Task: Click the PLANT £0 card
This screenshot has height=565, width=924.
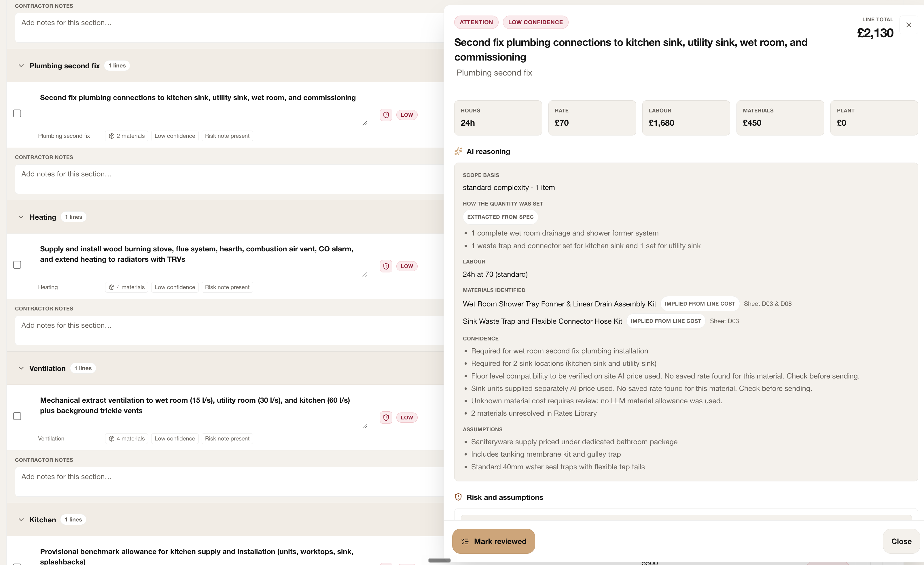Action: [874, 118]
